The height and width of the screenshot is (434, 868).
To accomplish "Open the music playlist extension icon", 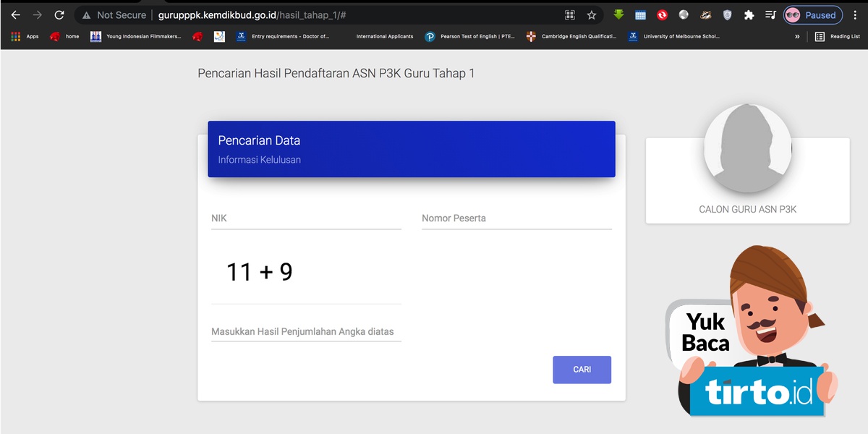I will click(771, 14).
